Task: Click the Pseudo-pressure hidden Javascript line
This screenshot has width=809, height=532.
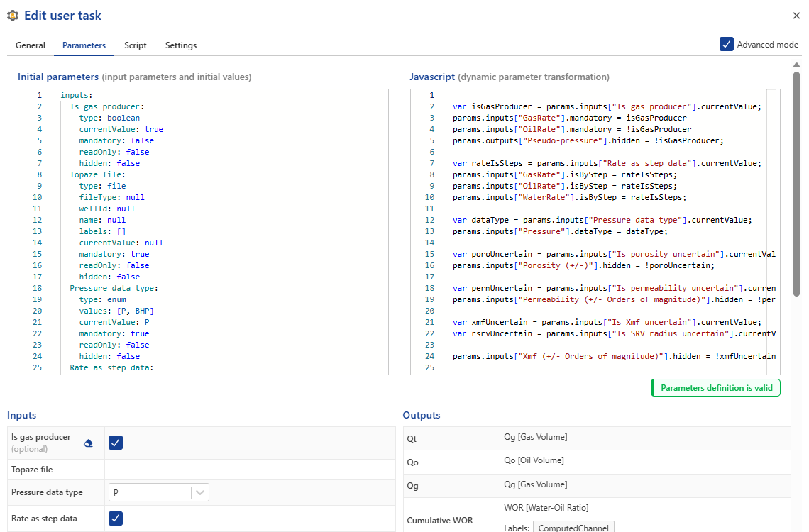Action: tap(588, 140)
